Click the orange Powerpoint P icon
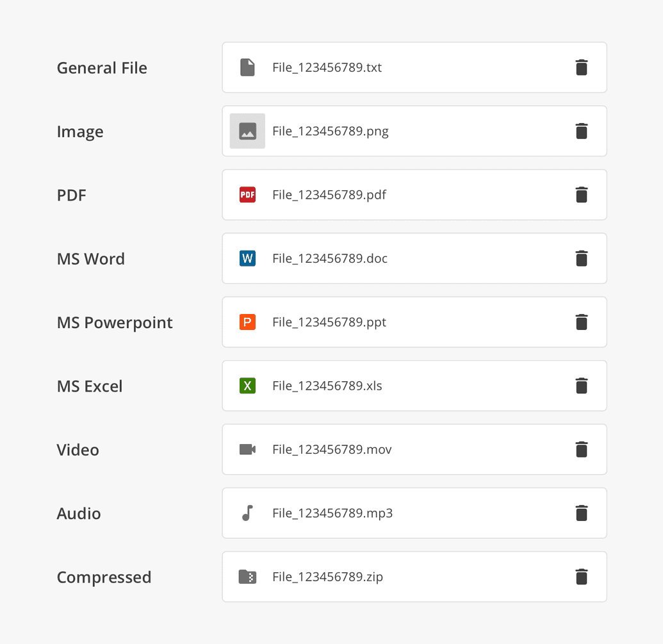The image size is (663, 644). [247, 322]
